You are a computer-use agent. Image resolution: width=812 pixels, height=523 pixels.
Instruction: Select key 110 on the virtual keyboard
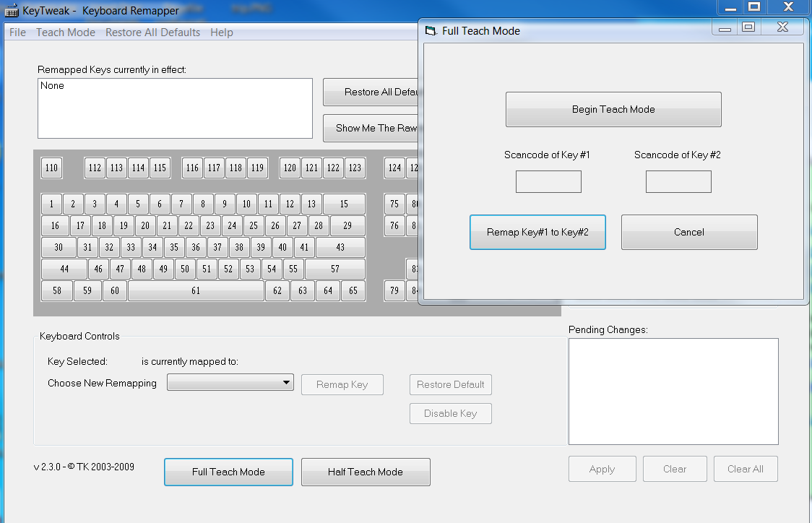[x=51, y=168]
